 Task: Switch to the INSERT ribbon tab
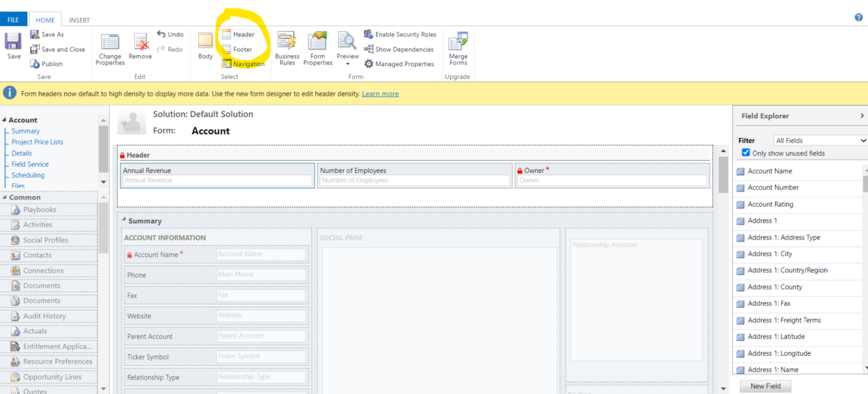pyautogui.click(x=79, y=19)
